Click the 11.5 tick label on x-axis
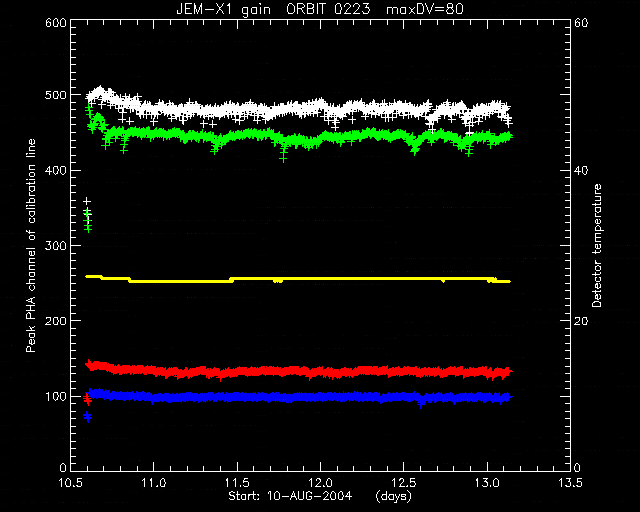 pos(237,483)
